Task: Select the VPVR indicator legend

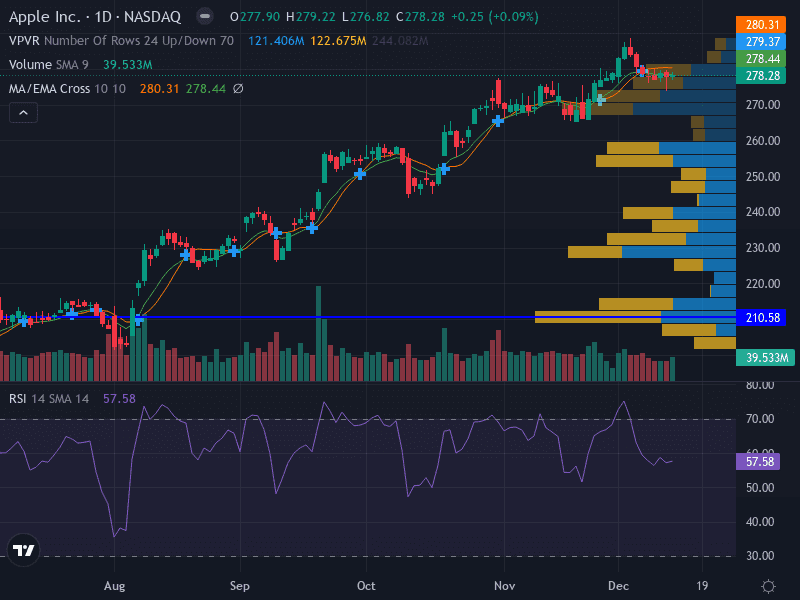Action: tap(121, 41)
